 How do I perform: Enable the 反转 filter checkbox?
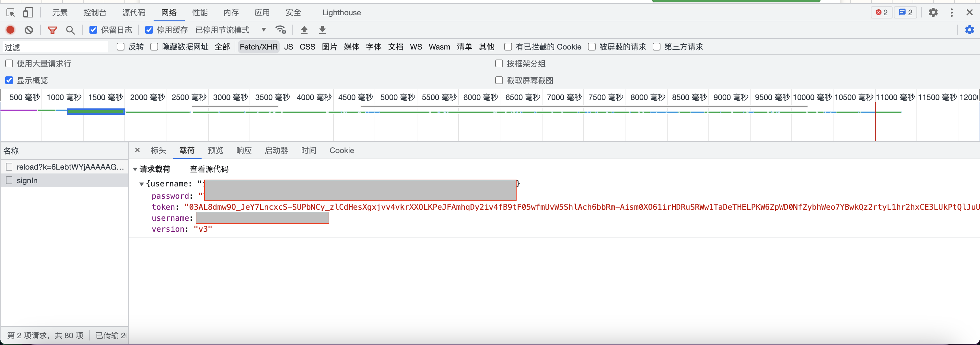(121, 47)
